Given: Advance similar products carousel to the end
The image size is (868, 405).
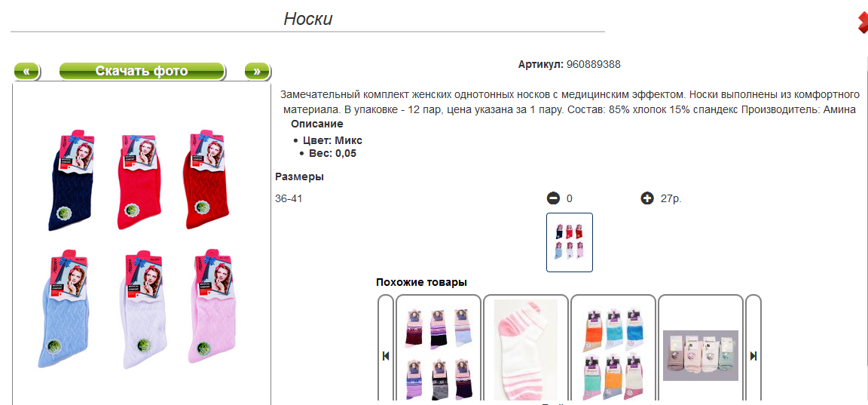Looking at the screenshot, I should [x=753, y=356].
